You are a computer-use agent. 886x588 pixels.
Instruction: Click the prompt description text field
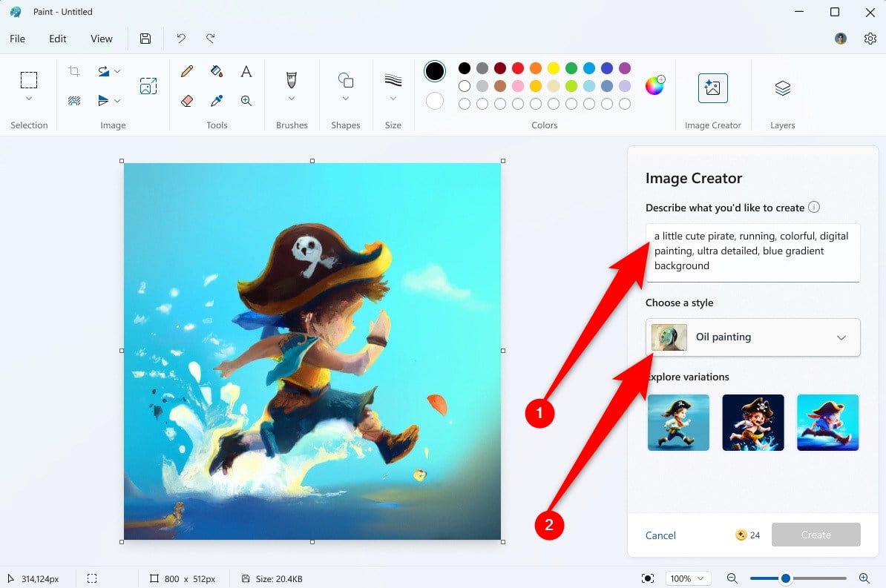coord(752,253)
